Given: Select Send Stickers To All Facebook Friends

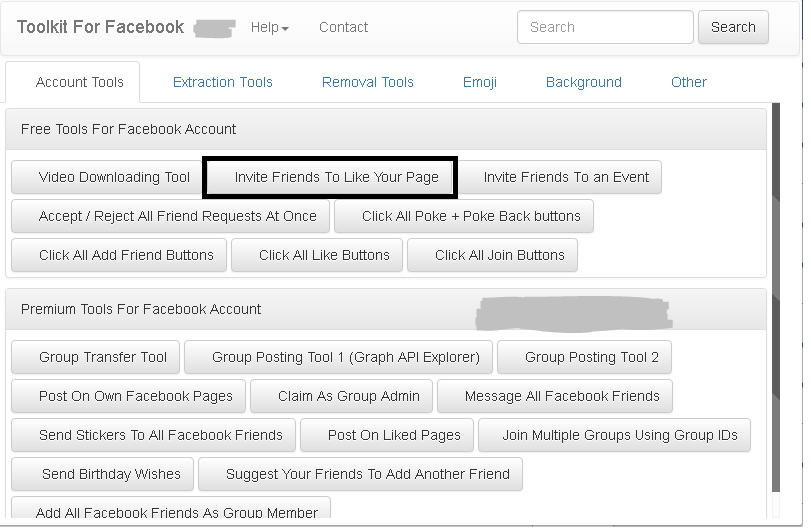Looking at the screenshot, I should click(153, 435).
